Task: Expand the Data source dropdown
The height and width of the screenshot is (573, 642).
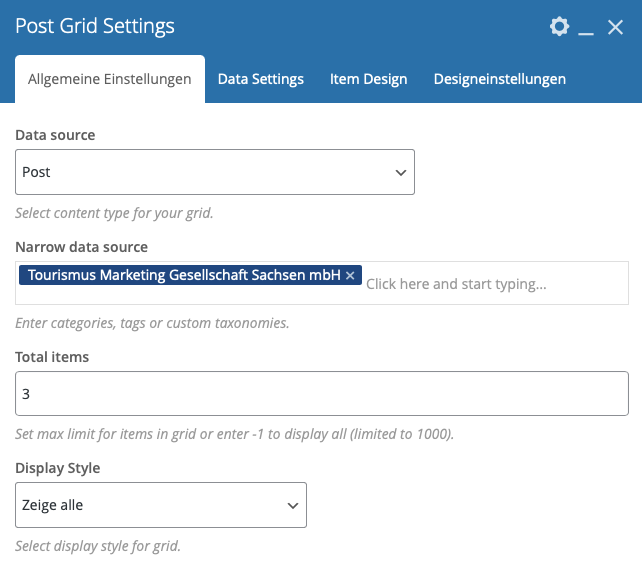Action: pyautogui.click(x=215, y=172)
